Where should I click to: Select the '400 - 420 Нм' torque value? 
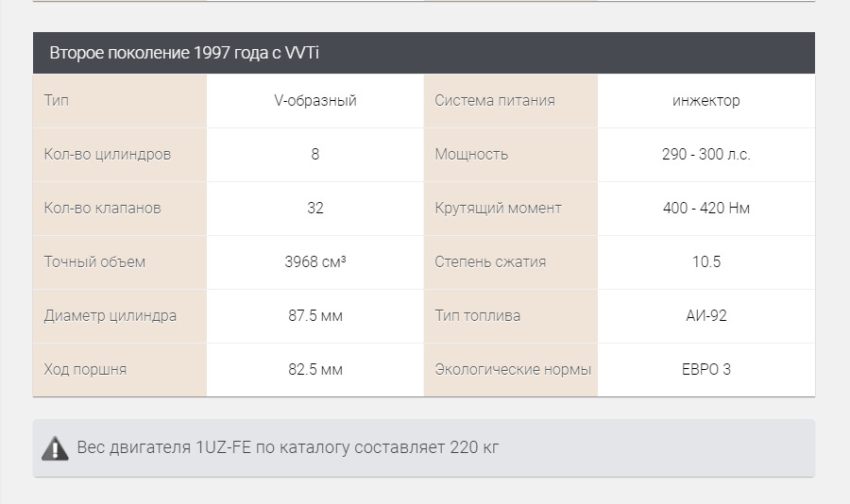(706, 209)
